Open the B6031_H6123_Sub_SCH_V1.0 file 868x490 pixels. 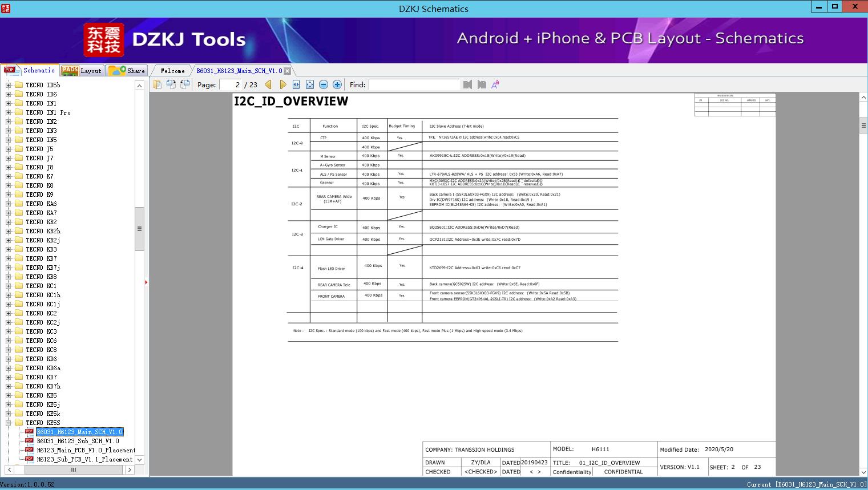(78, 441)
